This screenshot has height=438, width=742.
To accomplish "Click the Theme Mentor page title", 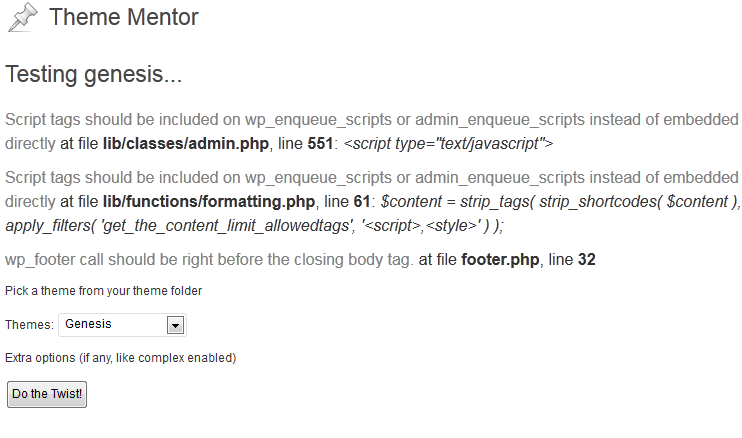I will (x=124, y=17).
